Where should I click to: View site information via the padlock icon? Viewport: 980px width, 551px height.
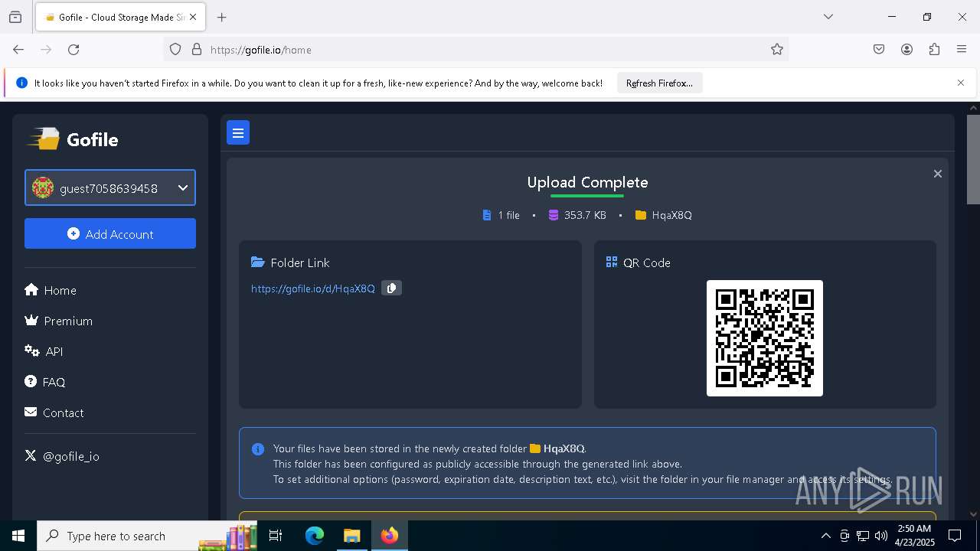[197, 50]
